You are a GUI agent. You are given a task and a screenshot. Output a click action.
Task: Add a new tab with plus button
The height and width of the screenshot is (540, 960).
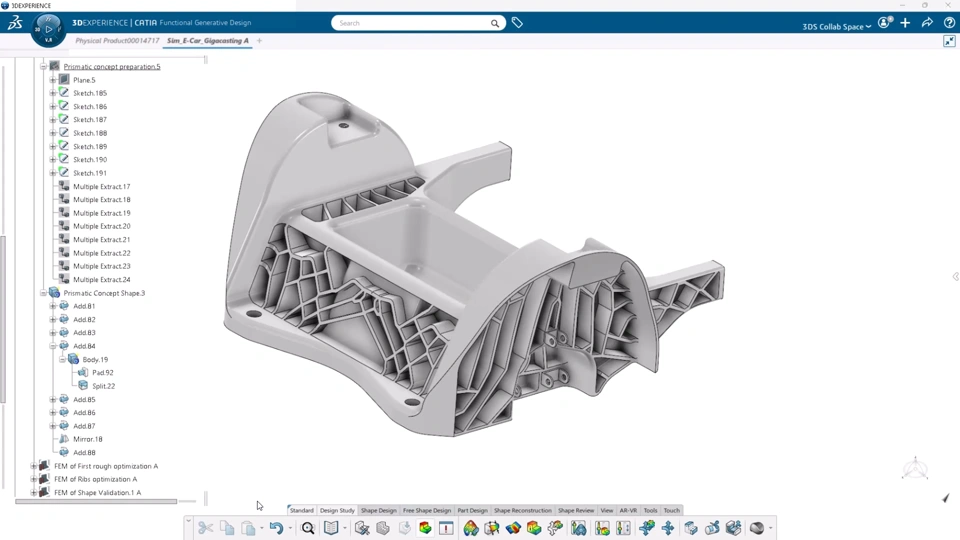tap(260, 40)
